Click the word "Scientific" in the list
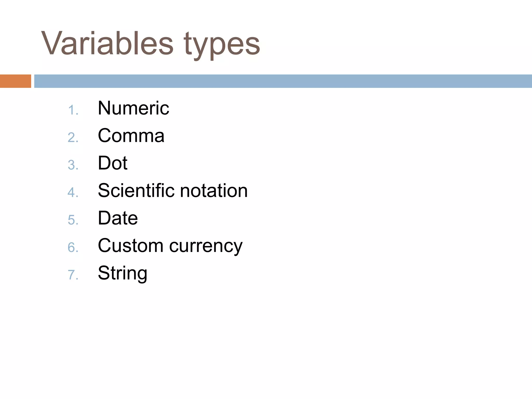Viewport: 532px width, 399px height. coord(136,190)
